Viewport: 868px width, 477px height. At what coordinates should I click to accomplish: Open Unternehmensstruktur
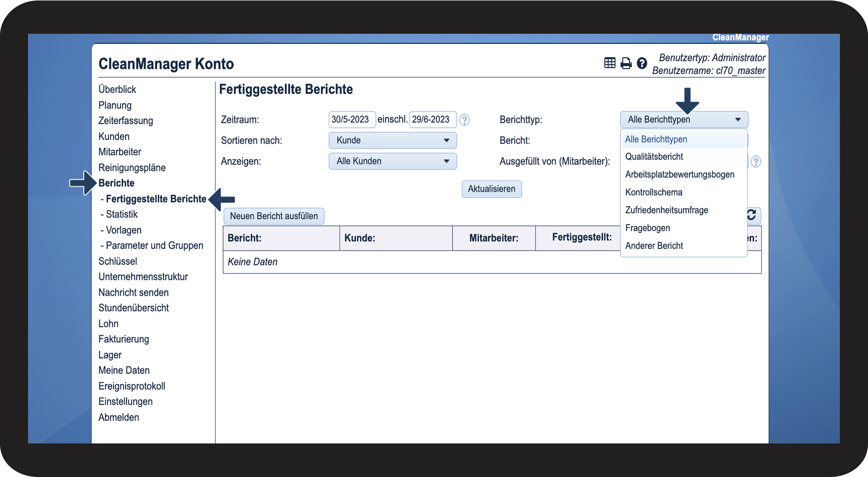143,277
